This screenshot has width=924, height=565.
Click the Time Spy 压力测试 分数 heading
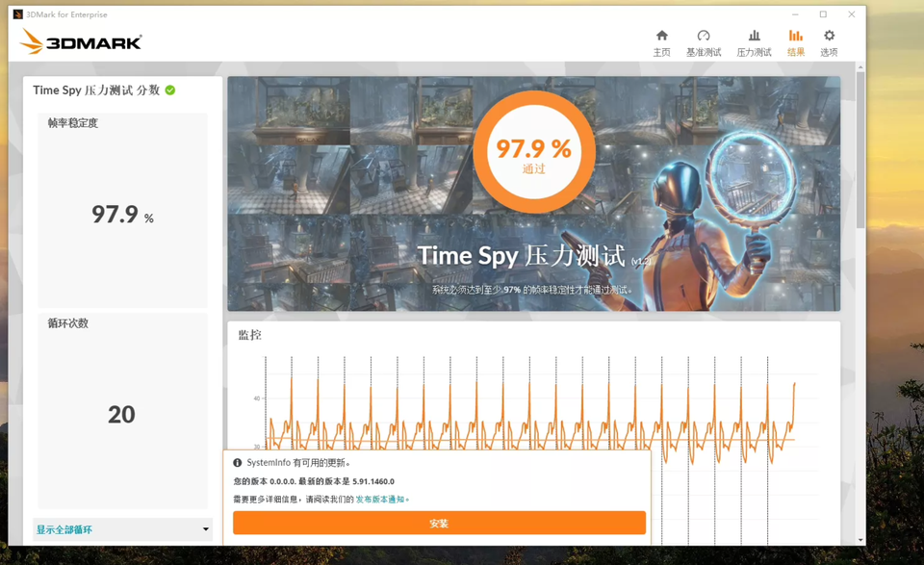click(x=96, y=90)
